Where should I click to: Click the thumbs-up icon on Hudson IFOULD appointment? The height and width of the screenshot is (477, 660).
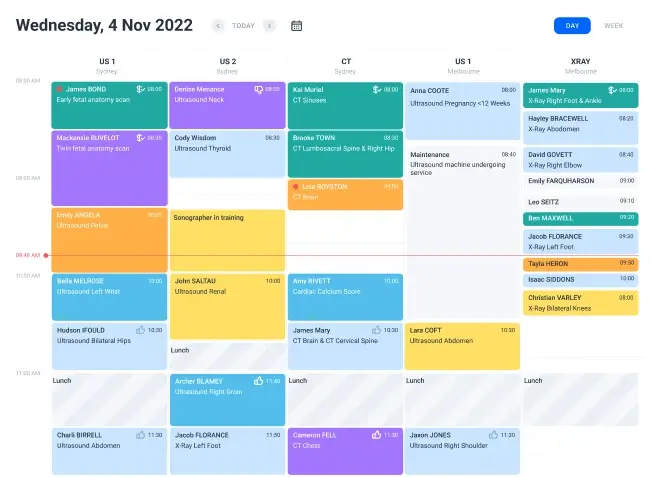[140, 330]
